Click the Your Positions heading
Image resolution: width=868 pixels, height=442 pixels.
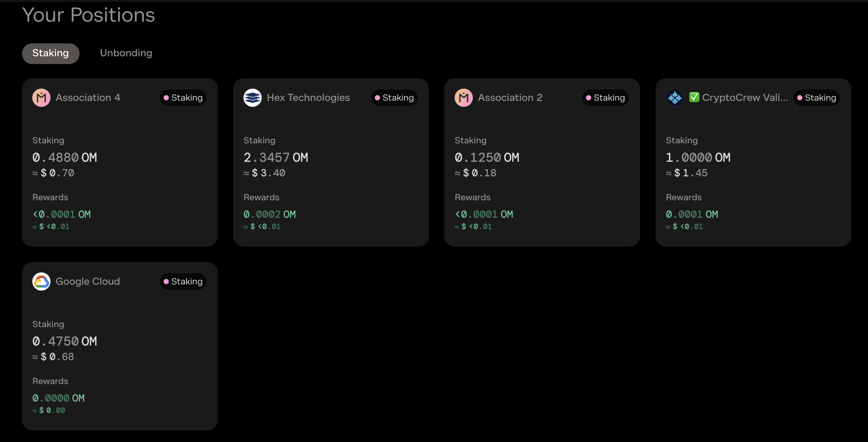[x=89, y=15]
